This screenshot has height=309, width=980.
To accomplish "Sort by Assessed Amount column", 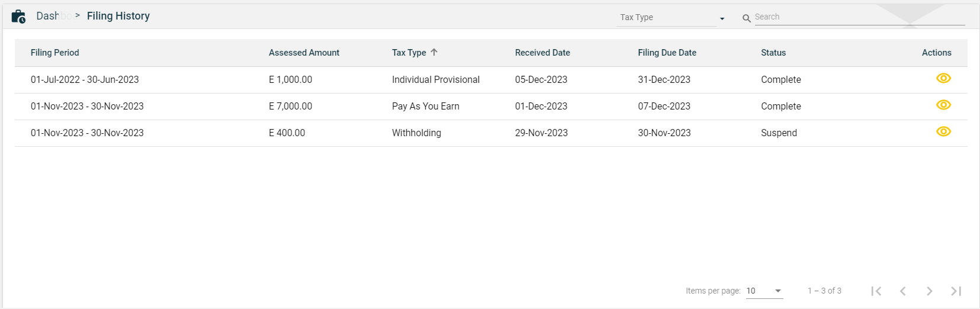I will click(x=304, y=53).
